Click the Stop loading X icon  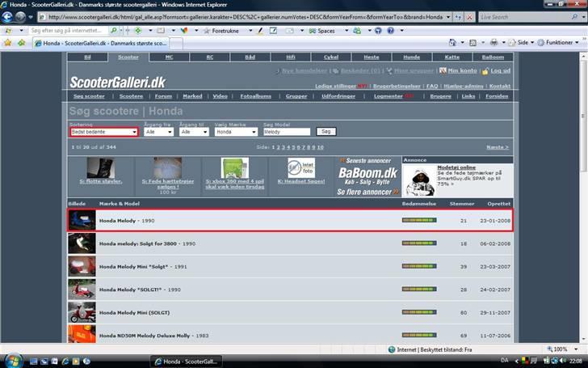470,16
